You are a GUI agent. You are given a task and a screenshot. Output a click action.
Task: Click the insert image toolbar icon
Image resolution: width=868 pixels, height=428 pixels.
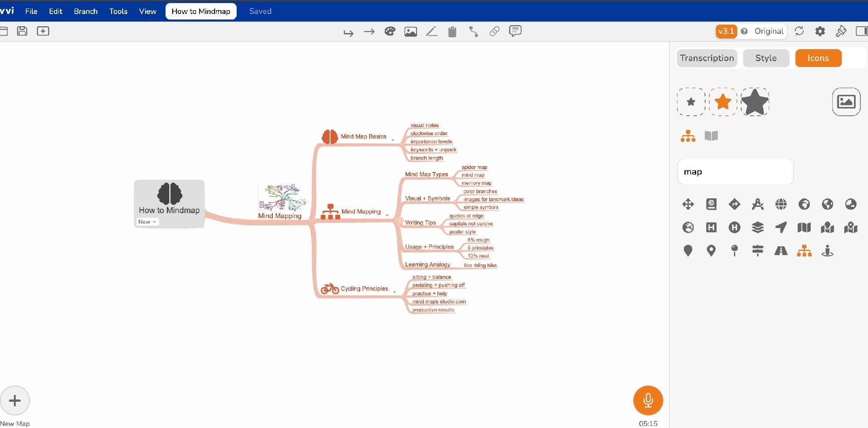pyautogui.click(x=411, y=31)
